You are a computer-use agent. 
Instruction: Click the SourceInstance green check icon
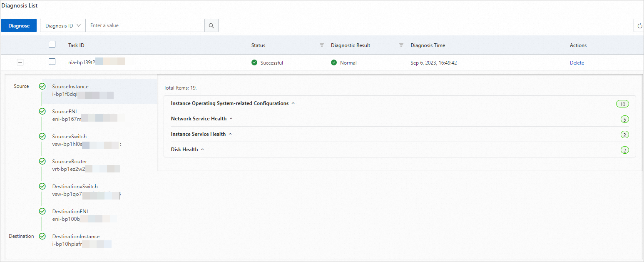tap(42, 86)
